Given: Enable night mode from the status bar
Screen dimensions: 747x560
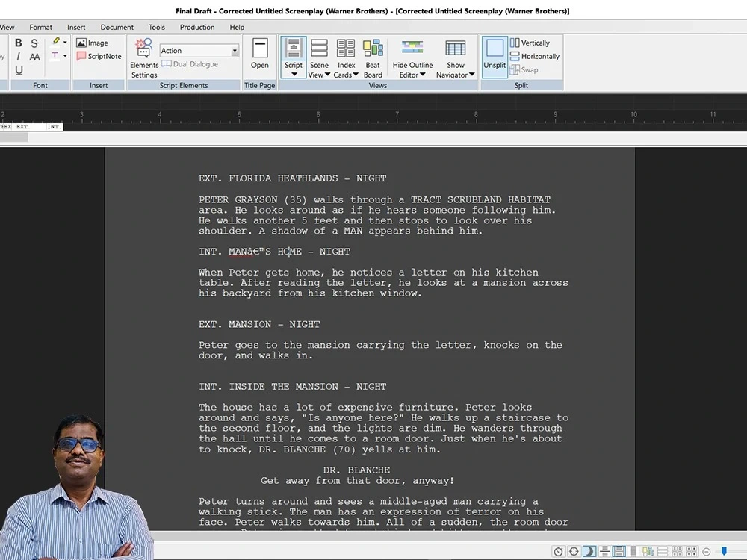Looking at the screenshot, I should point(589,551).
